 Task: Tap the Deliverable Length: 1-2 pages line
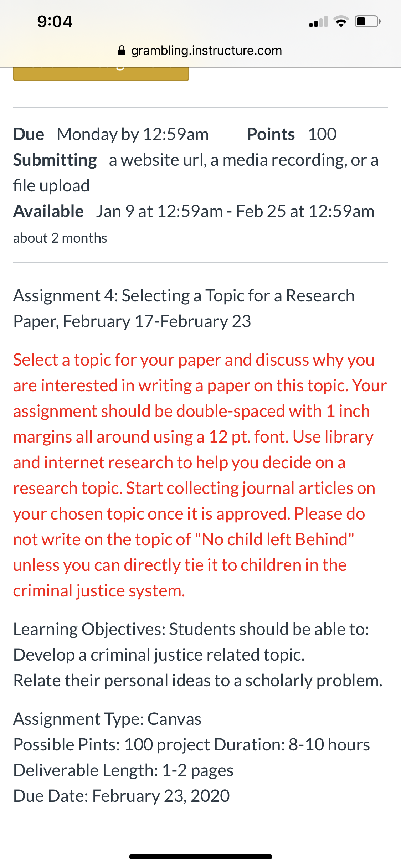click(x=123, y=770)
